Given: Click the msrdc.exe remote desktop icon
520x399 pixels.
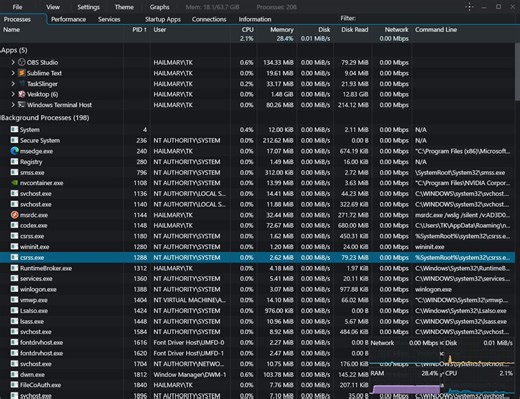Looking at the screenshot, I should click(x=14, y=215).
